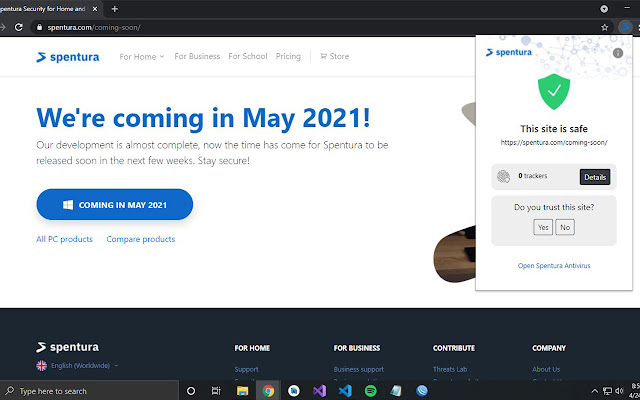Open footer Threats Lab link
The image size is (640, 400).
[450, 369]
